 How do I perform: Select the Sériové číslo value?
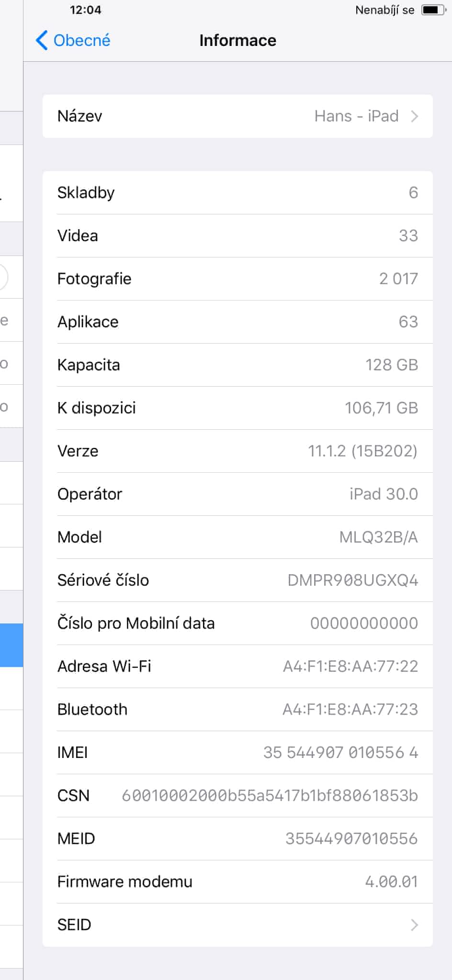pos(352,580)
